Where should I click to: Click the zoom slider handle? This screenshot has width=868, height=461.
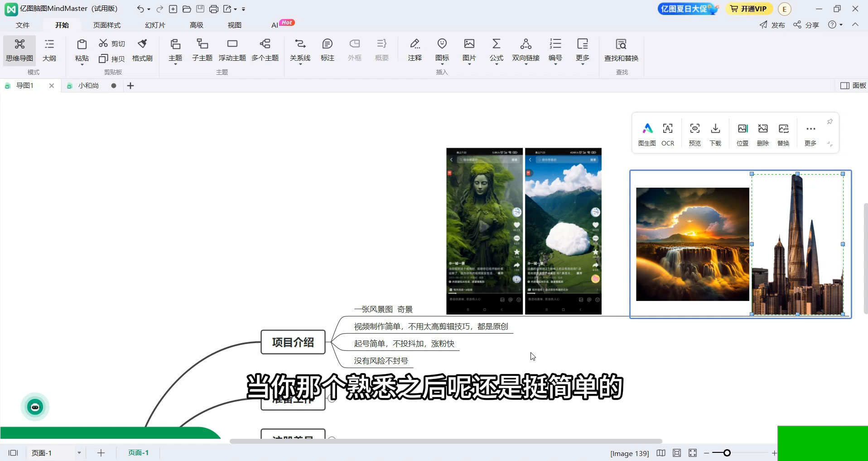(x=727, y=453)
